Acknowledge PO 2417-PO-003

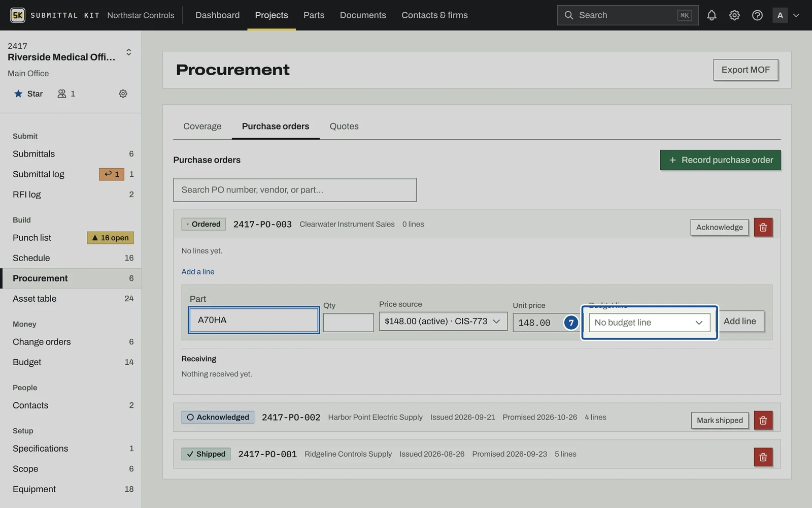(719, 227)
